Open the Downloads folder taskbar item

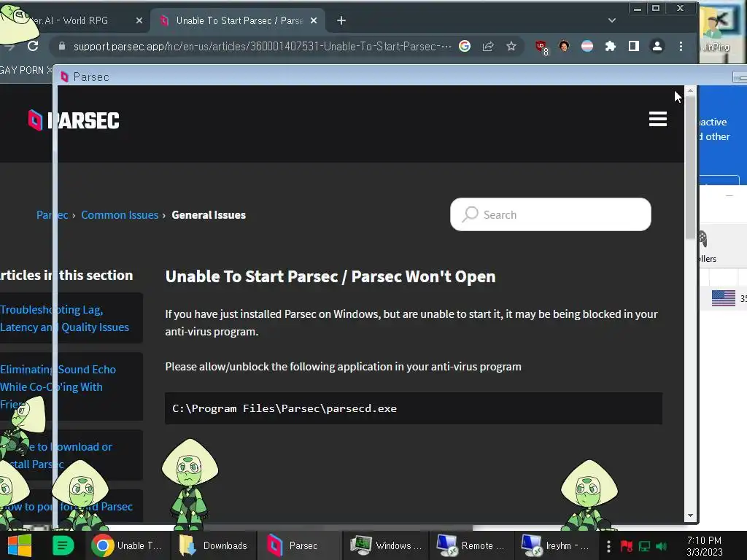pyautogui.click(x=214, y=545)
